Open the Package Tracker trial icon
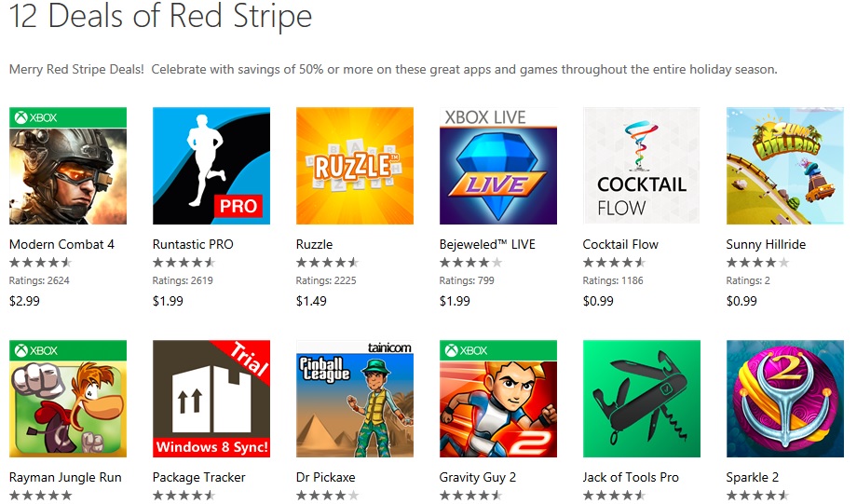Image resolution: width=857 pixels, height=504 pixels. point(211,399)
